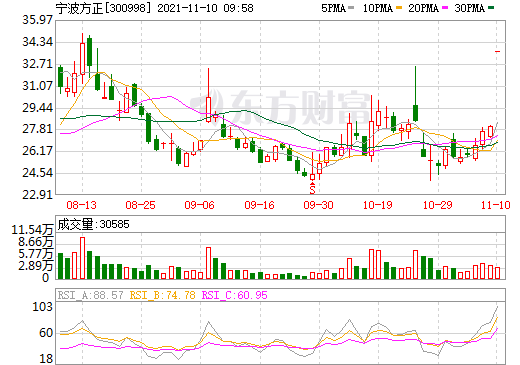This screenshot has height=365, width=520.
Task: Click the green 30PMA legend color marker
Action: pos(491,7)
